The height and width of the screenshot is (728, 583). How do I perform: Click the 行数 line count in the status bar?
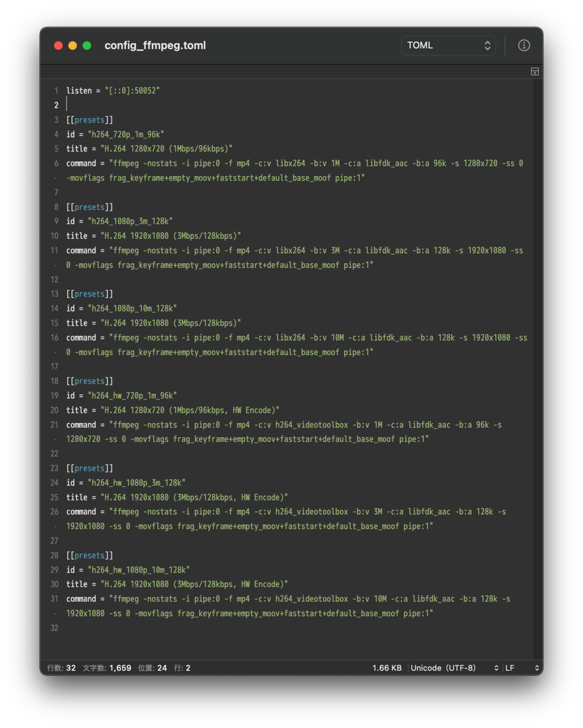coord(62,668)
